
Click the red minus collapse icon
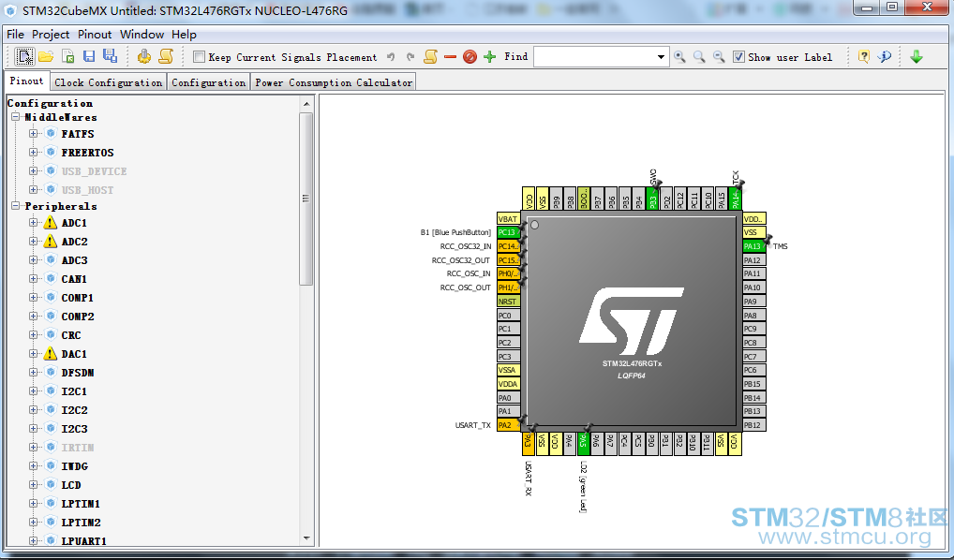(x=450, y=56)
